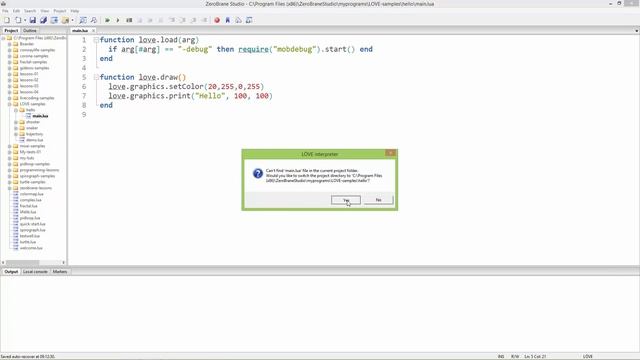This screenshot has width=640, height=360.
Task: Switch to the Markers tab
Action: [60, 271]
